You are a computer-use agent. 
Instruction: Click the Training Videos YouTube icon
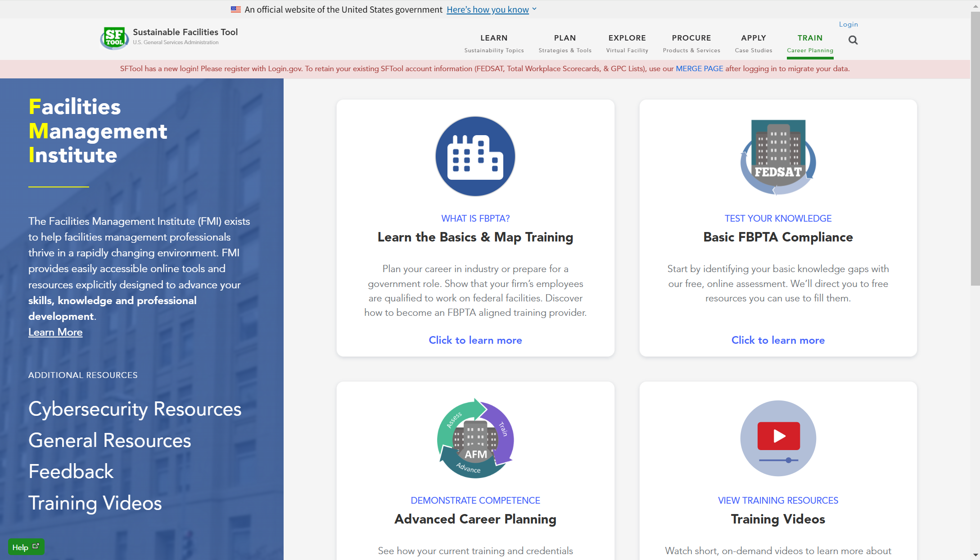coord(777,437)
